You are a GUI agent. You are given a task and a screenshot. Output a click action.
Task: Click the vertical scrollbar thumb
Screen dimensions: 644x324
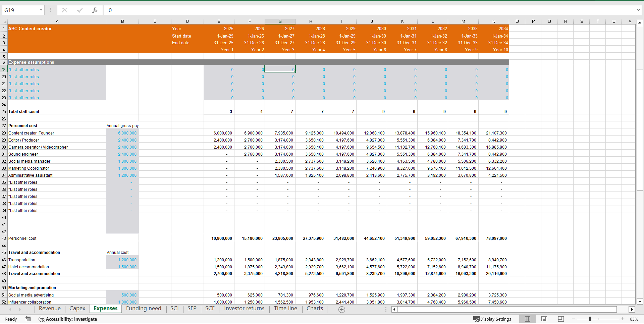pos(640,129)
